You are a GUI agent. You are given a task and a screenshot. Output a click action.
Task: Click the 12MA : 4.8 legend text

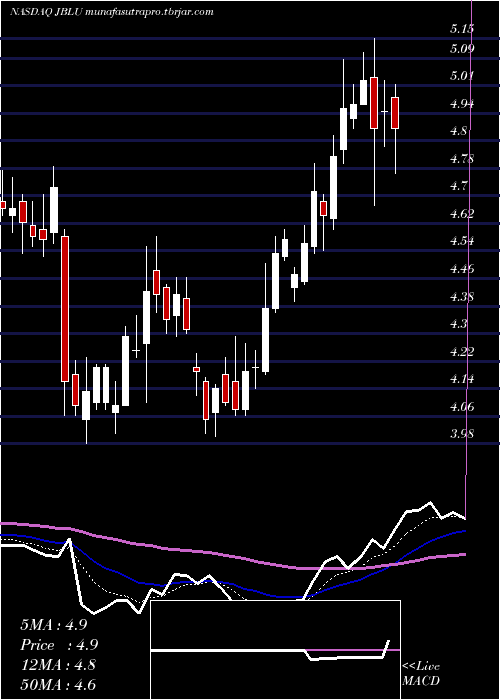pyautogui.click(x=58, y=664)
